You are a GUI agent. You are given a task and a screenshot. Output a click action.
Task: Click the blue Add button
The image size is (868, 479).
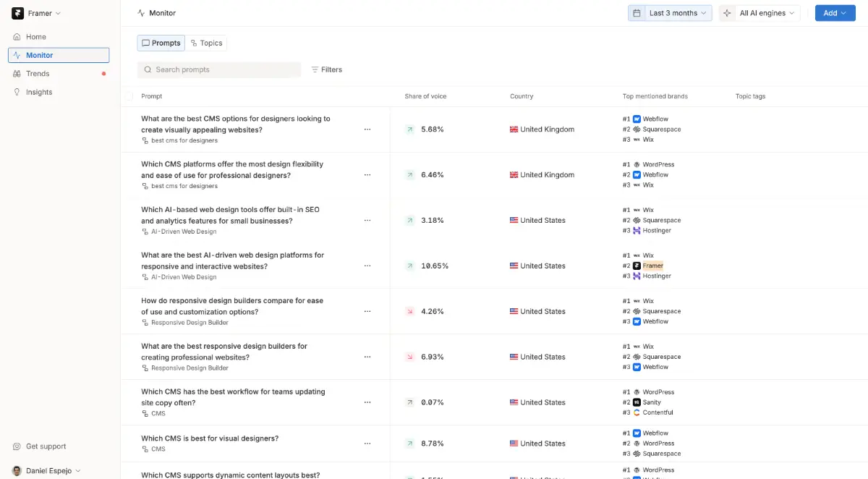click(x=835, y=13)
